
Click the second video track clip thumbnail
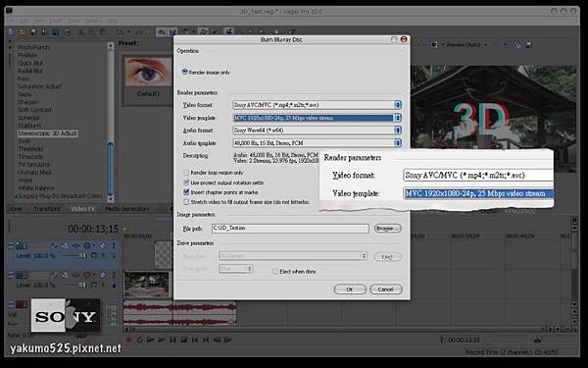(x=147, y=285)
